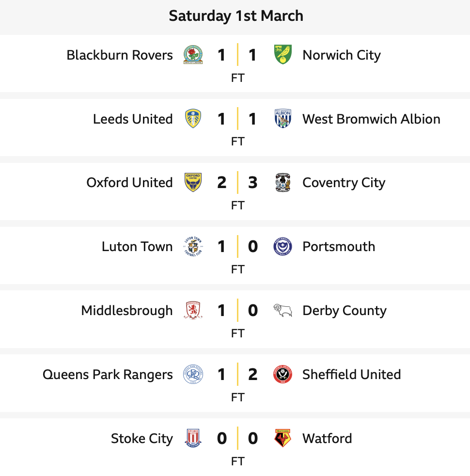Click the Leeds United club crest
470x476 pixels.
[193, 119]
